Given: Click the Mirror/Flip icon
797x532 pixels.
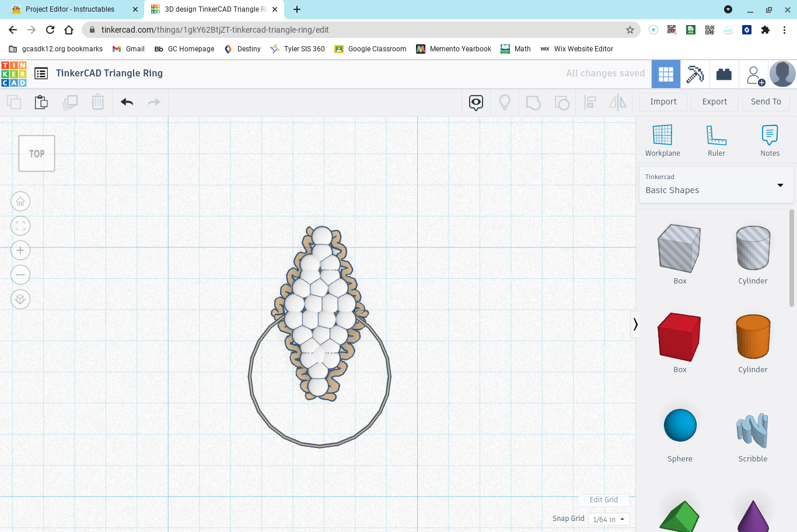Looking at the screenshot, I should [618, 102].
